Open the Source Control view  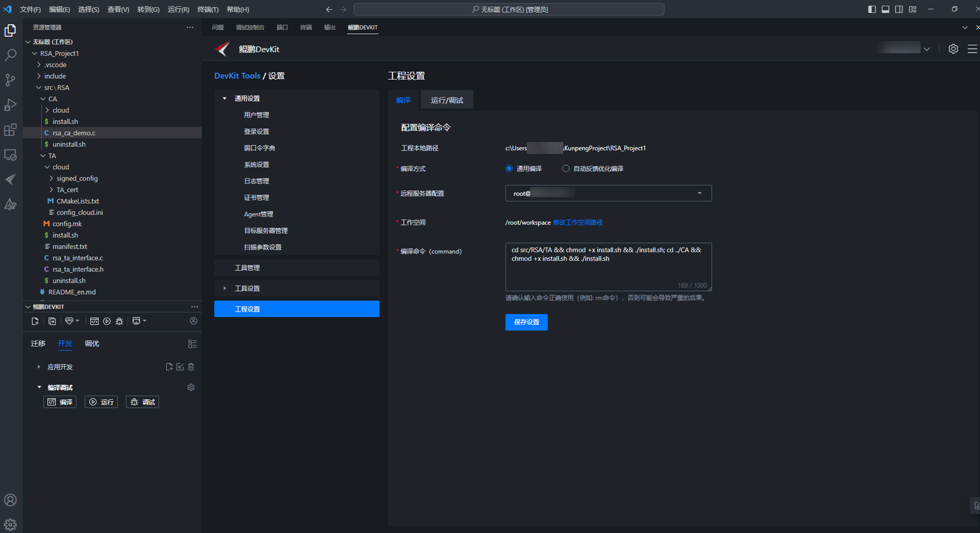point(10,80)
